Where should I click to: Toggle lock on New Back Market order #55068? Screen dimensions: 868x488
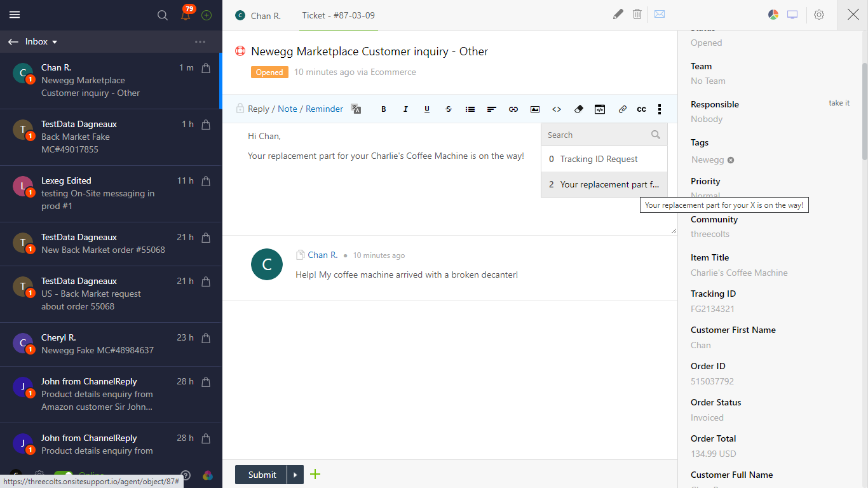(x=206, y=238)
